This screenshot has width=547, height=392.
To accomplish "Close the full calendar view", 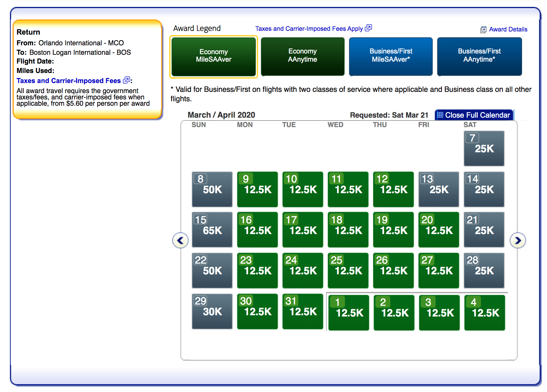I will click(x=477, y=115).
